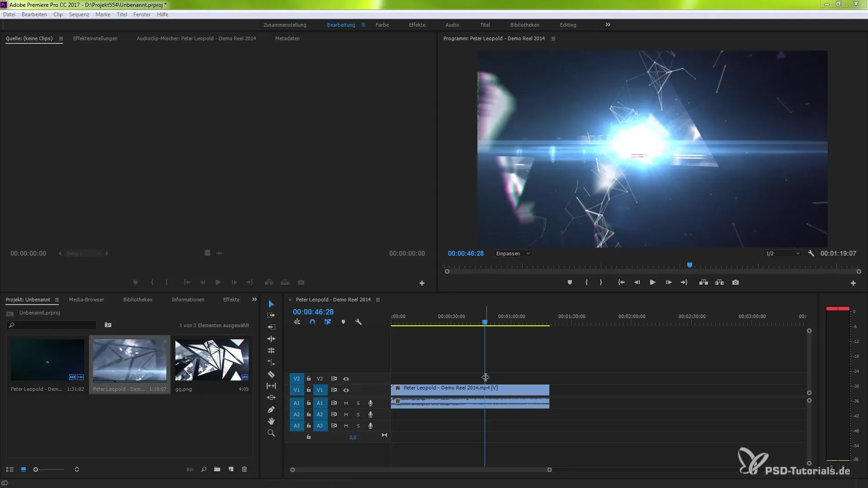Open project panel menu
This screenshot has height=488, width=868.
pos(57,300)
